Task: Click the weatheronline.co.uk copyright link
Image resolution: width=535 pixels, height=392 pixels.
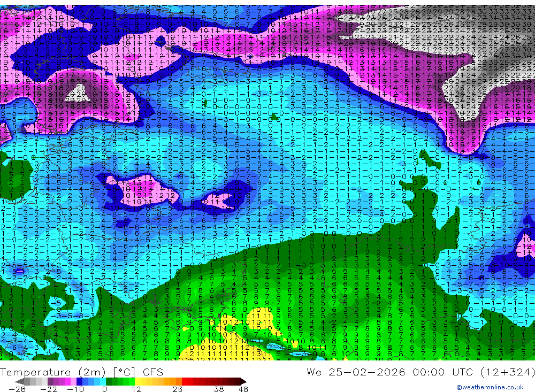Action: (x=490, y=387)
